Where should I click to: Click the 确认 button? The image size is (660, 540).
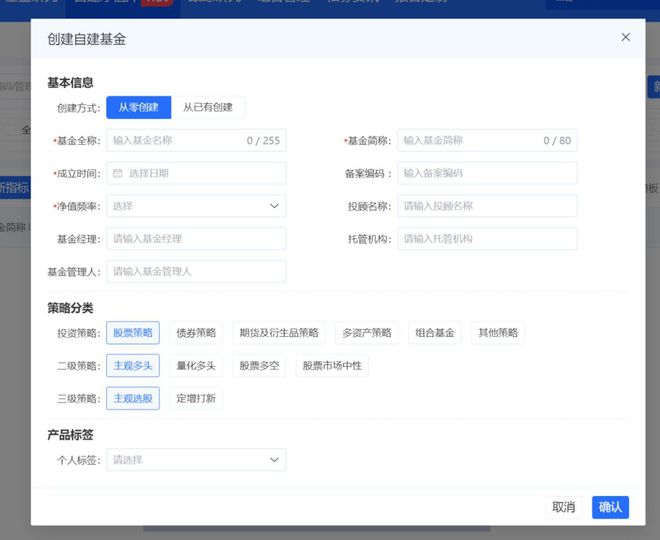(610, 507)
